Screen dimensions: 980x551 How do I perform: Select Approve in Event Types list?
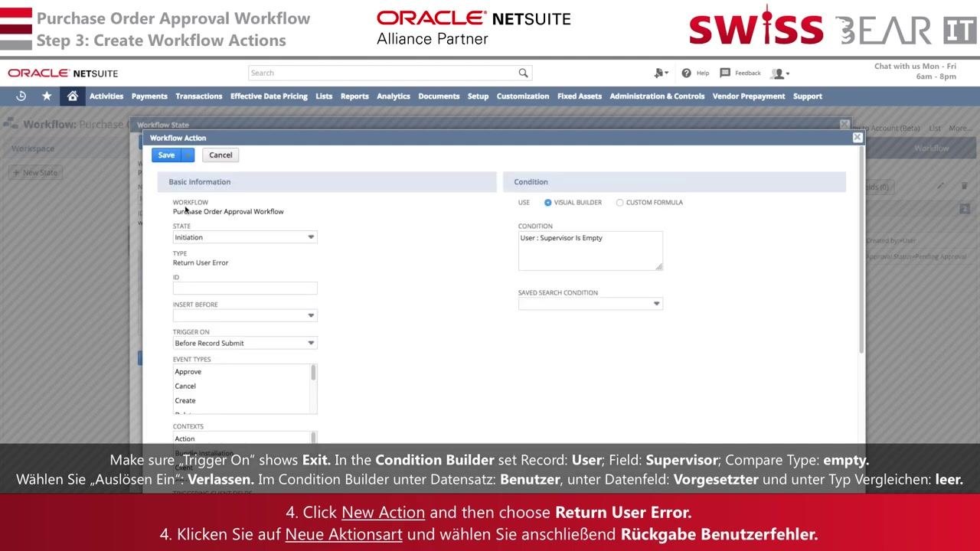pos(188,372)
